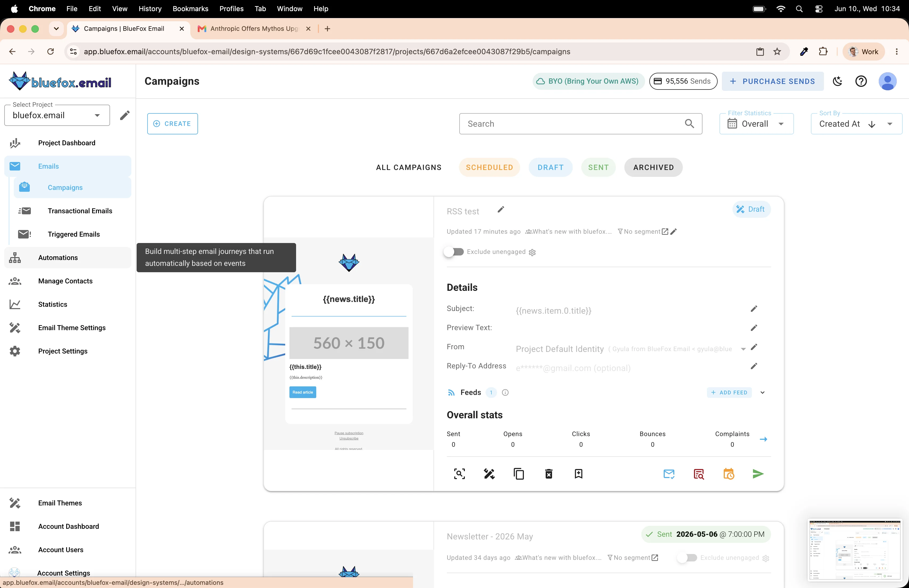Open Transactional Emails in sidebar
The image size is (909, 588).
tap(72, 211)
